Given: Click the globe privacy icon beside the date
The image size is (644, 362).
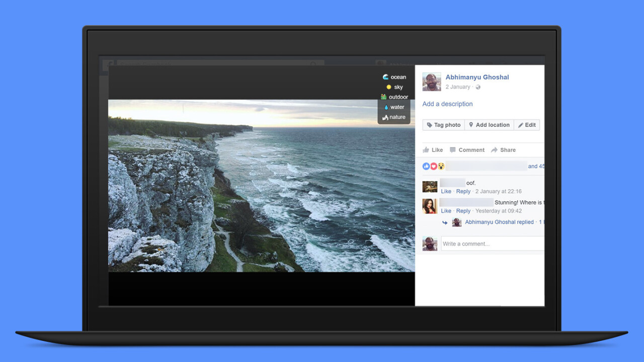Looking at the screenshot, I should (478, 87).
